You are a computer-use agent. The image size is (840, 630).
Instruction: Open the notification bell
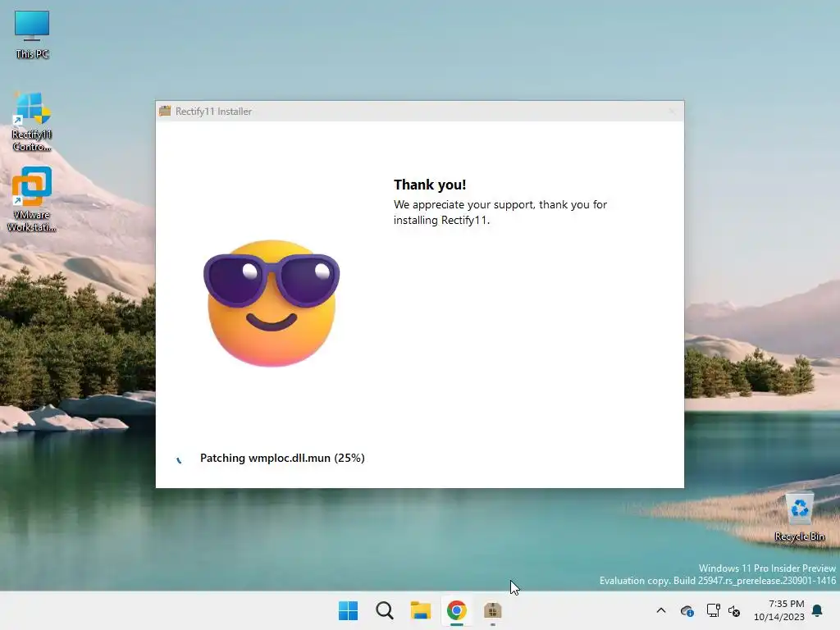818,610
